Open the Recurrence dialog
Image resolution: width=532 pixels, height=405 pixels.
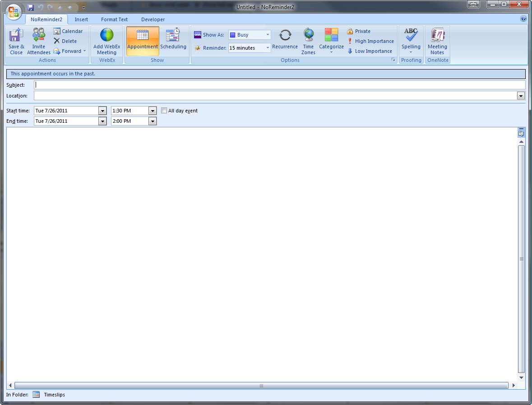click(285, 41)
